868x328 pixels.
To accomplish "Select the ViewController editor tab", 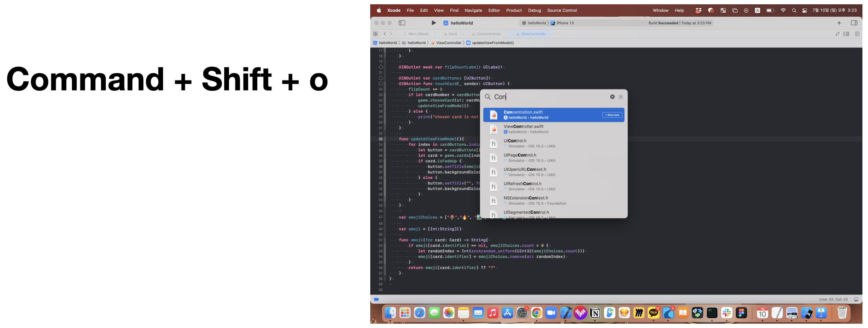I will pos(530,34).
